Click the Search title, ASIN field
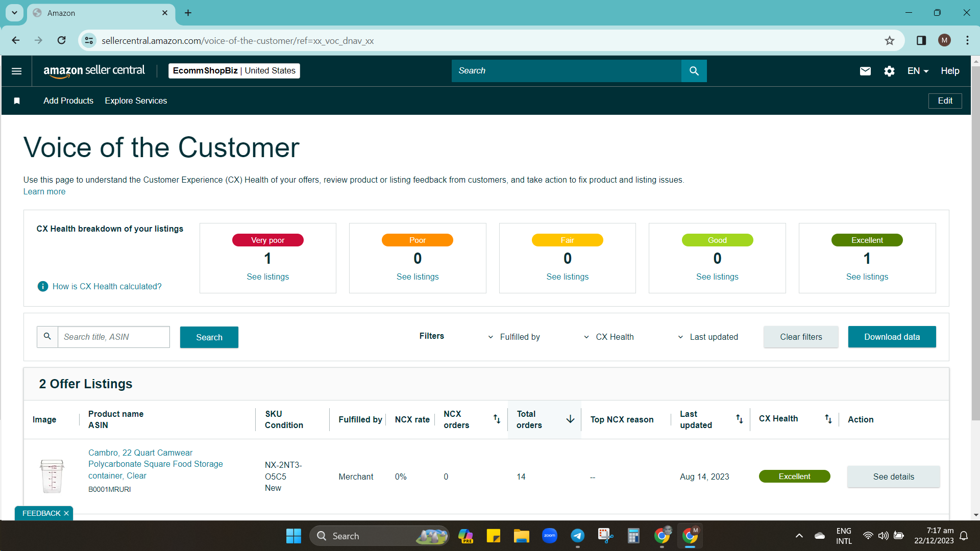Image resolution: width=980 pixels, height=551 pixels. click(x=113, y=337)
